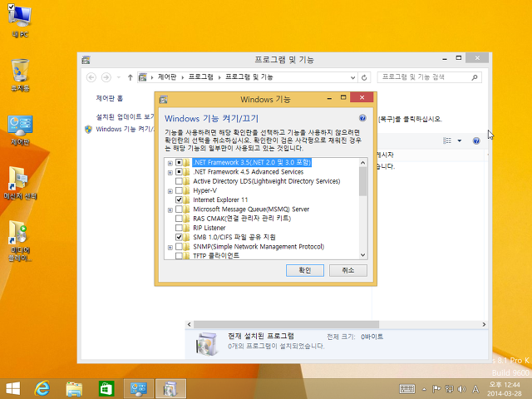Open the 내 PC desktop icon

click(x=20, y=20)
